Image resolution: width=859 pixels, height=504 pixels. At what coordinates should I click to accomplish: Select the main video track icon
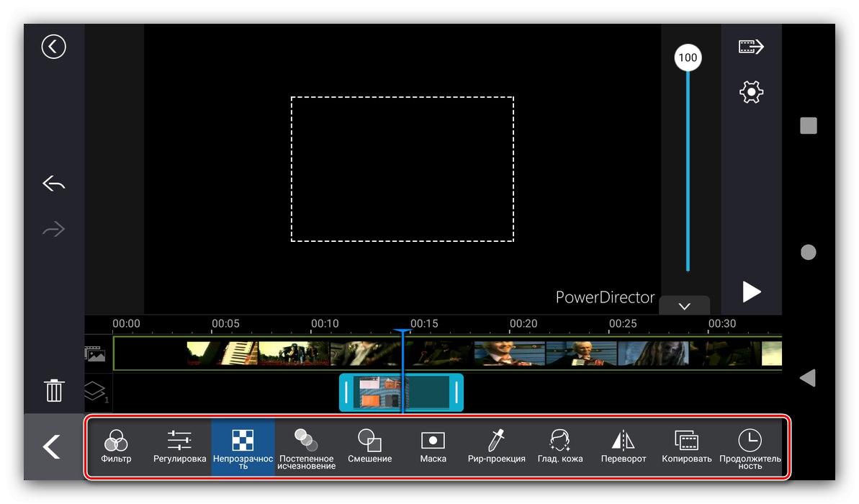tap(95, 354)
